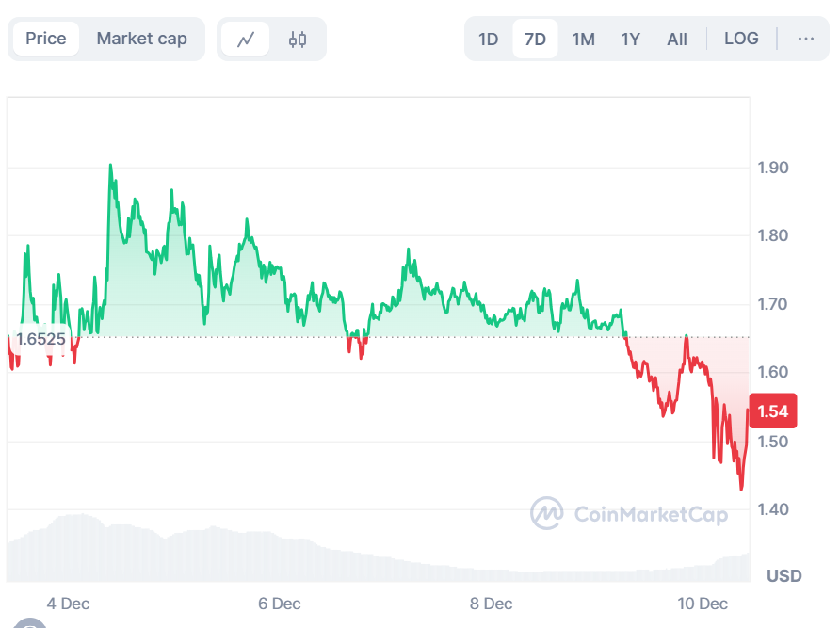
Task: Select the Price tab
Action: coord(46,39)
